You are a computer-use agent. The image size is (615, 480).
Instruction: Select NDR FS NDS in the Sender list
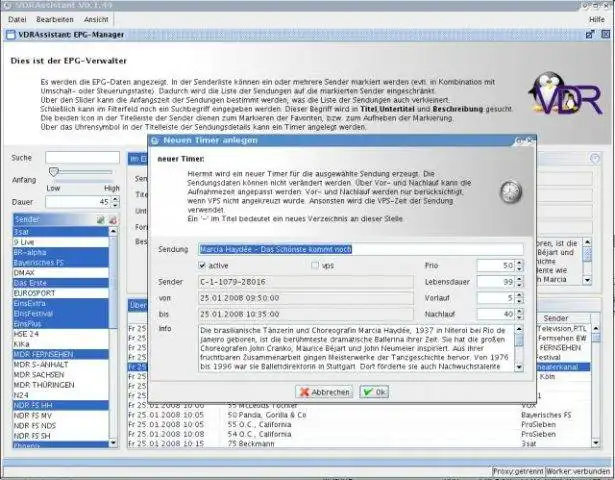point(61,425)
